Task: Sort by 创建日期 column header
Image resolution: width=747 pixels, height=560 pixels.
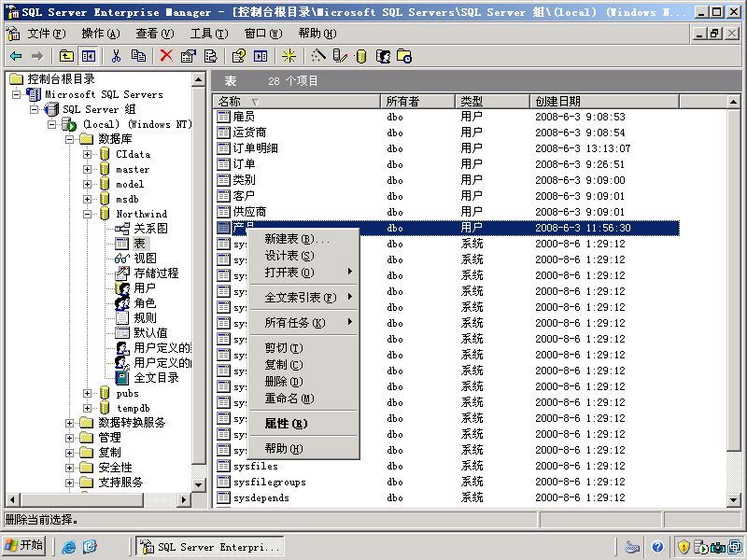Action: click(x=604, y=102)
